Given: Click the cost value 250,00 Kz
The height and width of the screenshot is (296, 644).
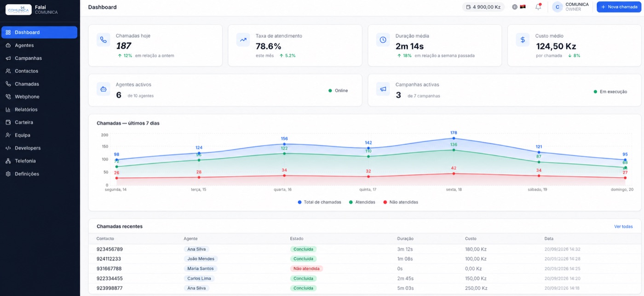Looking at the screenshot, I should tap(476, 288).
